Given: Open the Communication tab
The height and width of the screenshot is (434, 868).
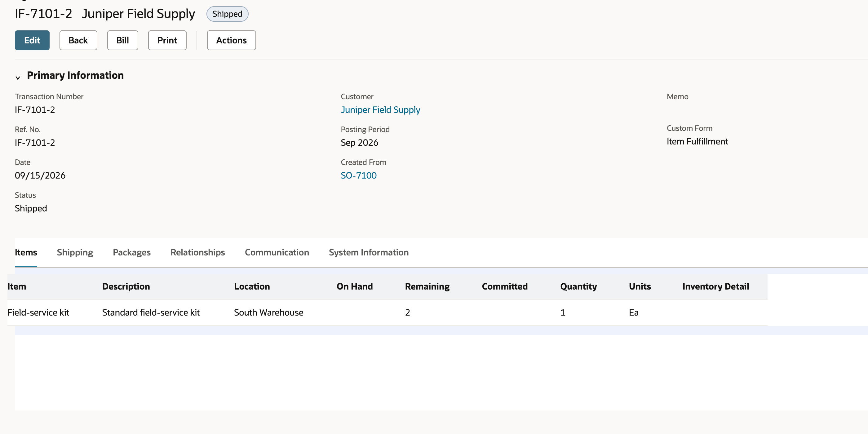Looking at the screenshot, I should 277,252.
